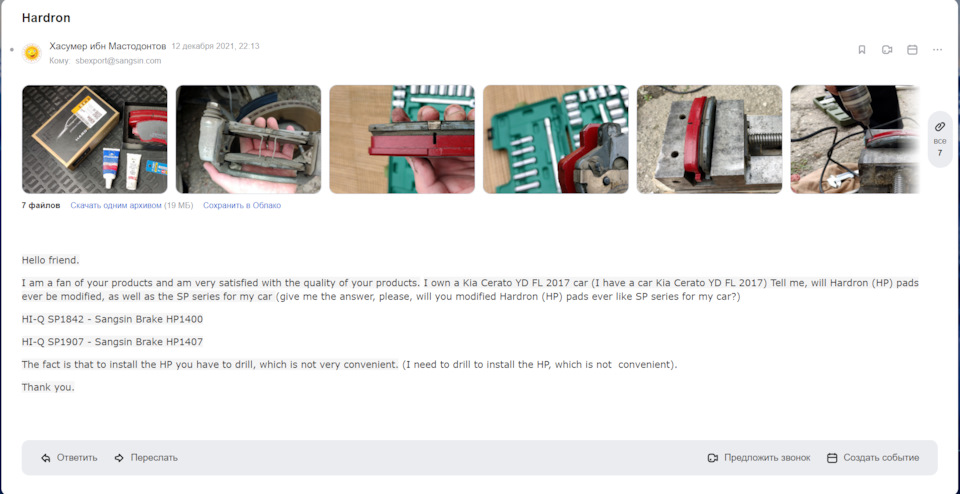
Task: Show all 7 attachments via paperclip button
Action: (x=940, y=139)
